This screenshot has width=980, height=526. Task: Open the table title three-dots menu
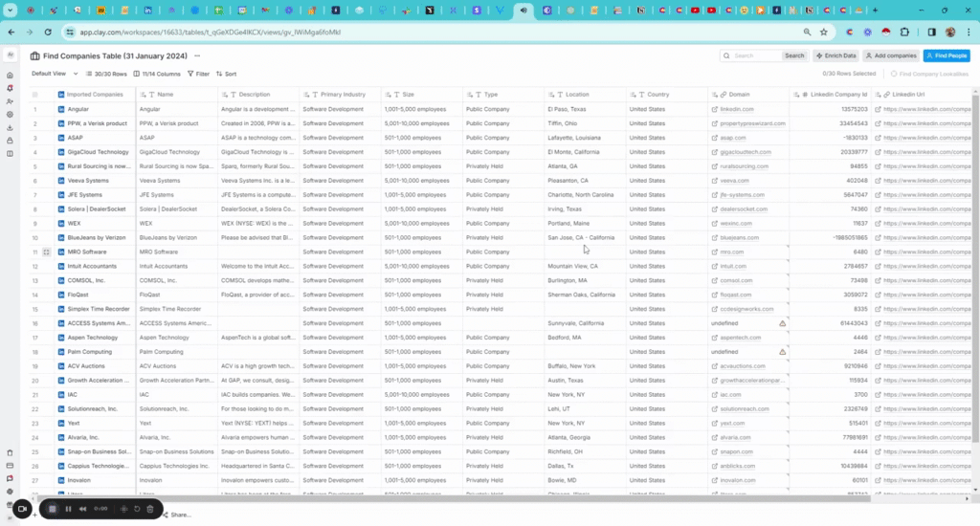coord(198,56)
